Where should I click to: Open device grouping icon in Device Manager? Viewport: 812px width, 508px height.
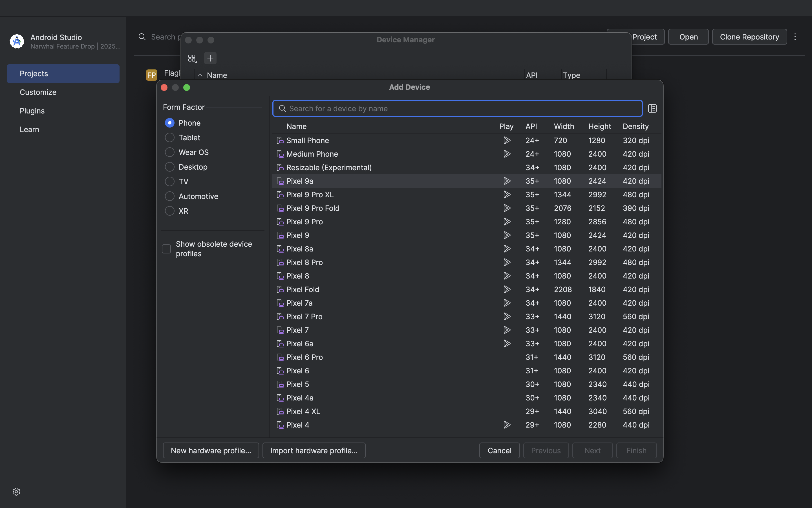192,58
